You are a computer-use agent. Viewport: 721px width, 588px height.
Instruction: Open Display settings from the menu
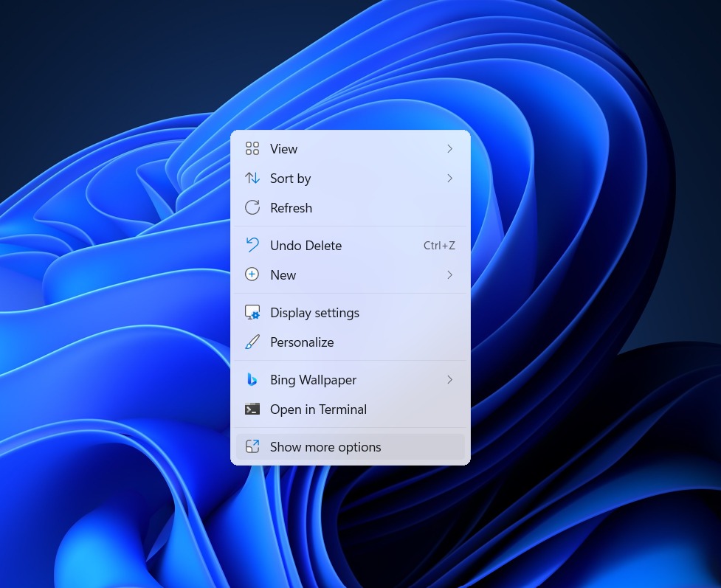click(351, 312)
